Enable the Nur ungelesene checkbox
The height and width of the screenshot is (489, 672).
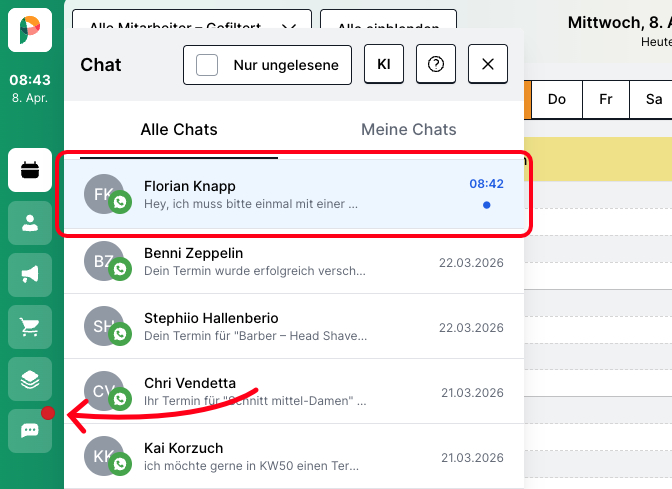coord(207,65)
